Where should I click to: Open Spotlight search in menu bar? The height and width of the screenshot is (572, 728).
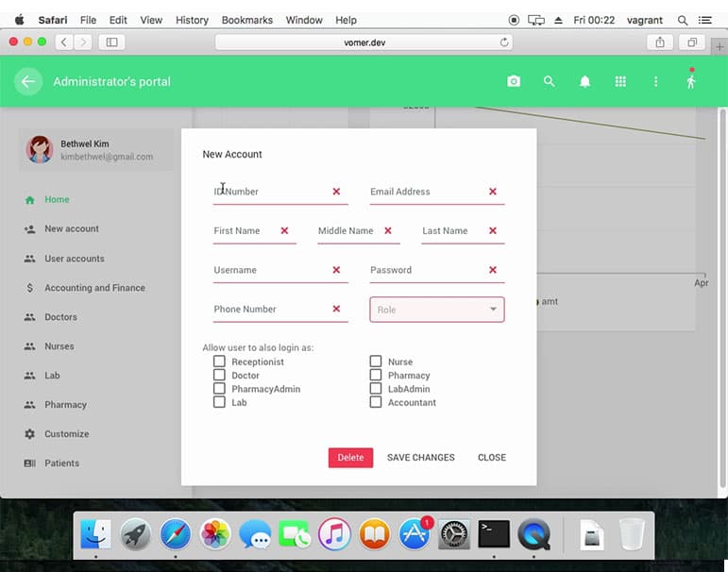tap(682, 20)
